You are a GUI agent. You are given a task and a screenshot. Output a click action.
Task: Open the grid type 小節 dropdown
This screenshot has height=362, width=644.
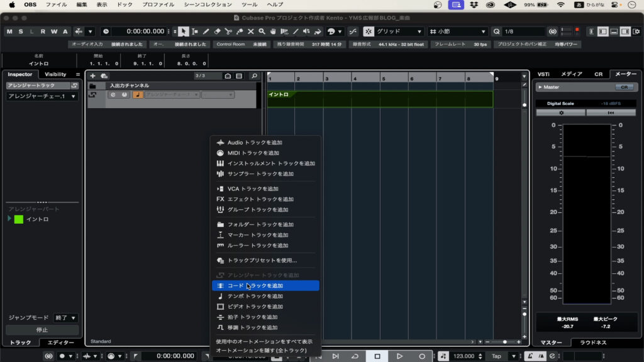(x=458, y=31)
